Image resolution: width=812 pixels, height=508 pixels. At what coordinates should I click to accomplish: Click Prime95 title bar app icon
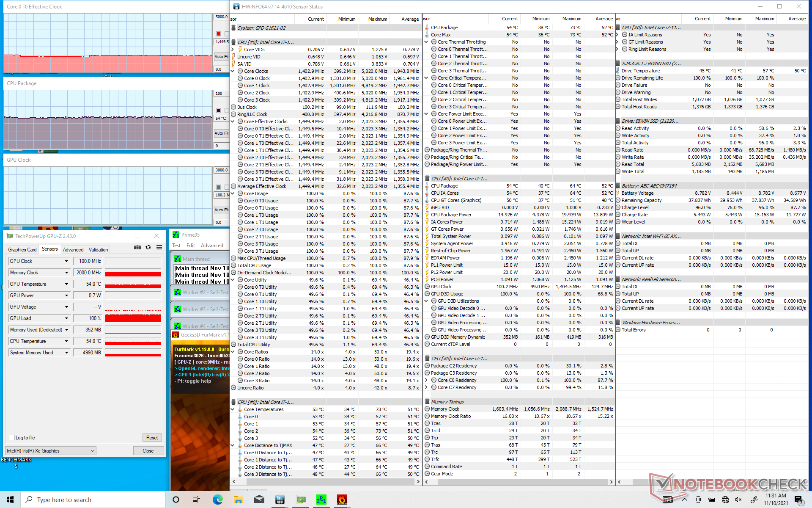pyautogui.click(x=176, y=235)
